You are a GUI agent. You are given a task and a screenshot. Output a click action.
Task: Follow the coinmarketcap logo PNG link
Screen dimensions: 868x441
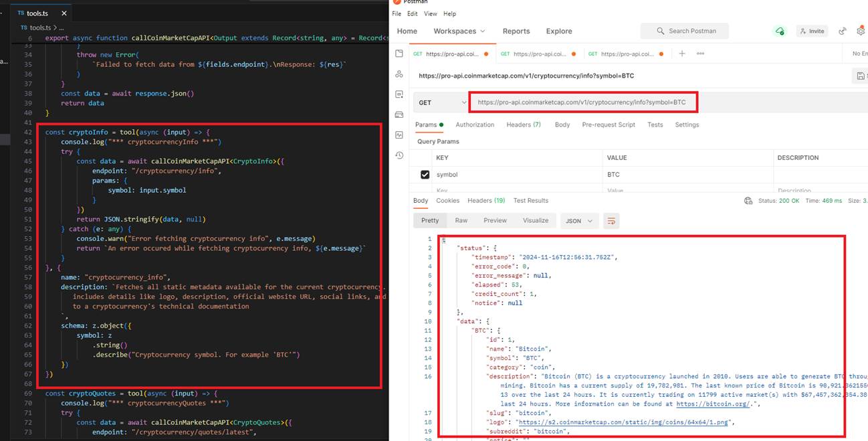[622, 422]
